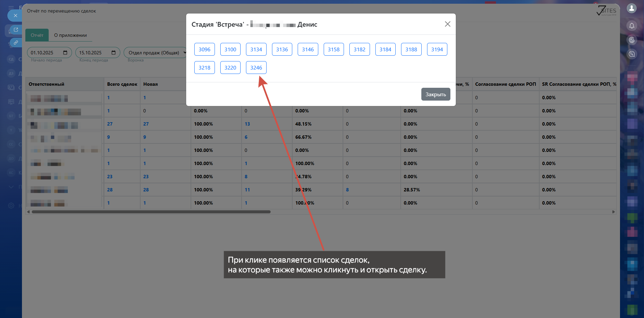Open deal 3184 in the dialog
Image resolution: width=644 pixels, height=318 pixels.
386,49
